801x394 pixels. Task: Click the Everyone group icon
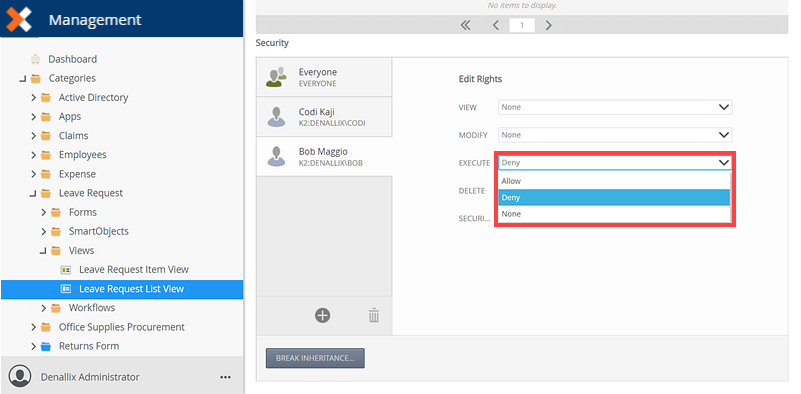point(276,77)
